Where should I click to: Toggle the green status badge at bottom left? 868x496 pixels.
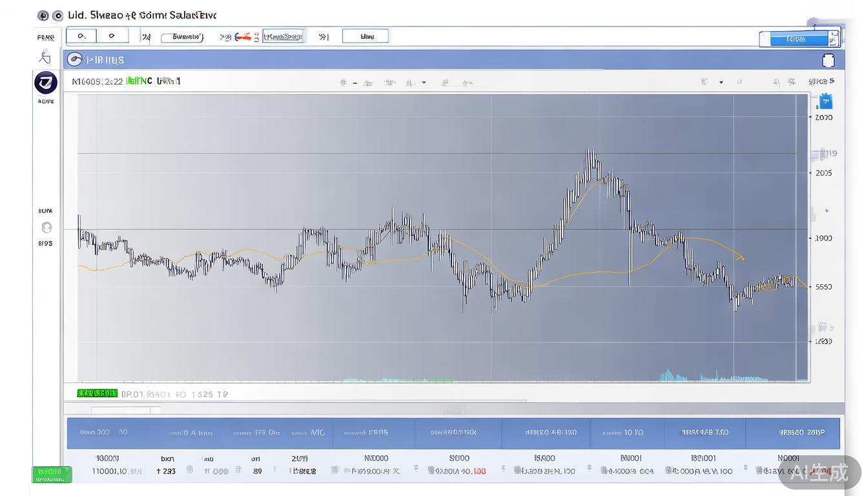[x=52, y=475]
